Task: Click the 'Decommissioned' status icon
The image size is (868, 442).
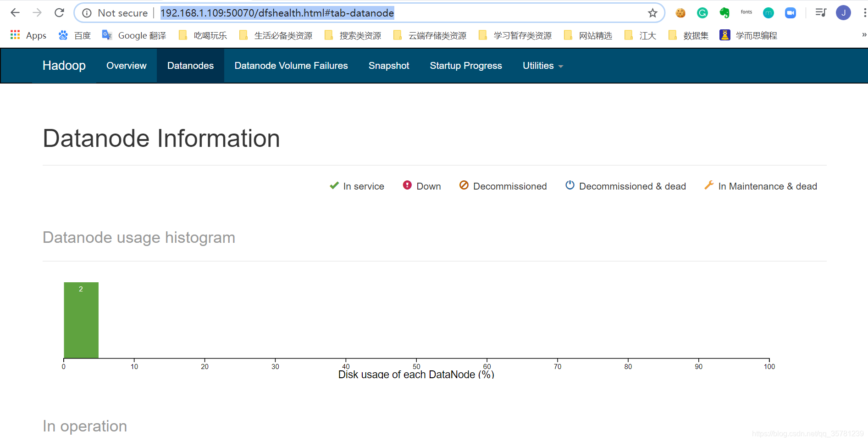Action: [464, 186]
